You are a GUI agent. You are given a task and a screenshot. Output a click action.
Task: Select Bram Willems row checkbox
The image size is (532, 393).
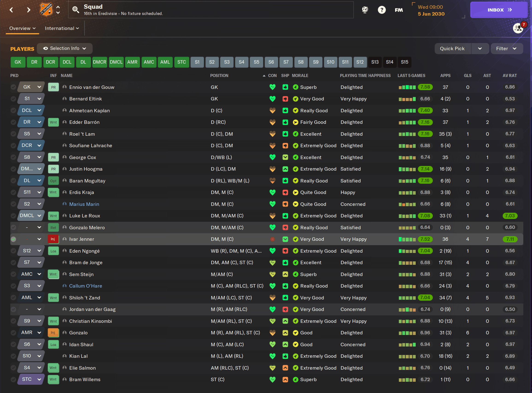click(x=13, y=379)
